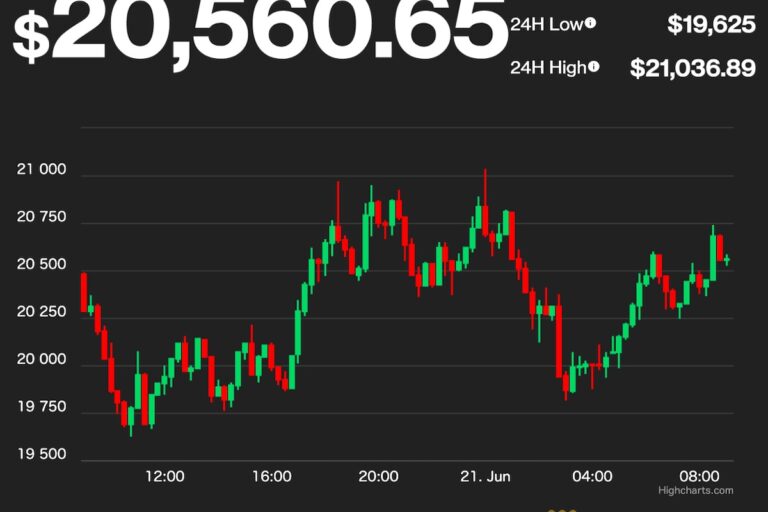The image size is (768, 512).
Task: Click the 08:00 time axis label
Action: 699,476
